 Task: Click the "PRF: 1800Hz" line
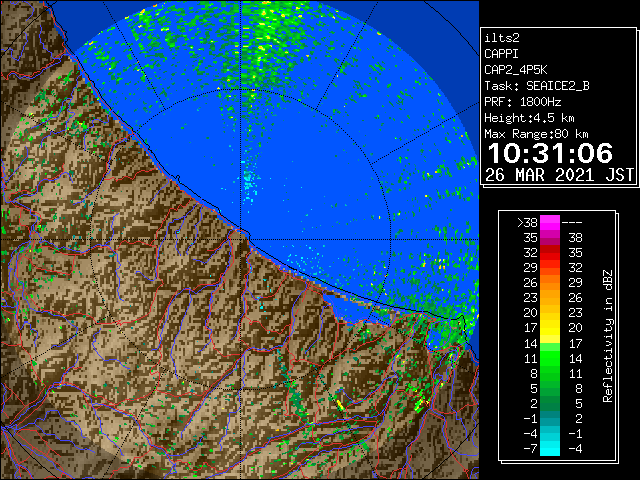pos(522,102)
